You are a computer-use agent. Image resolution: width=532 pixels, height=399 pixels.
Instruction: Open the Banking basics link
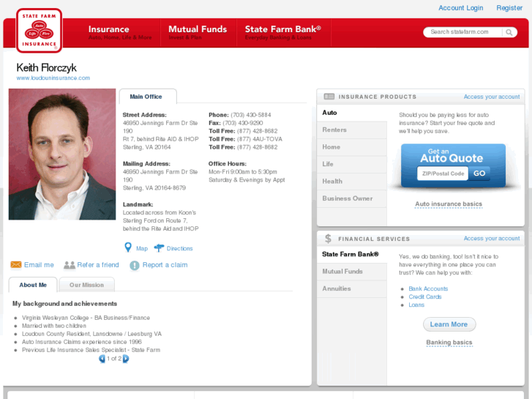(x=449, y=343)
